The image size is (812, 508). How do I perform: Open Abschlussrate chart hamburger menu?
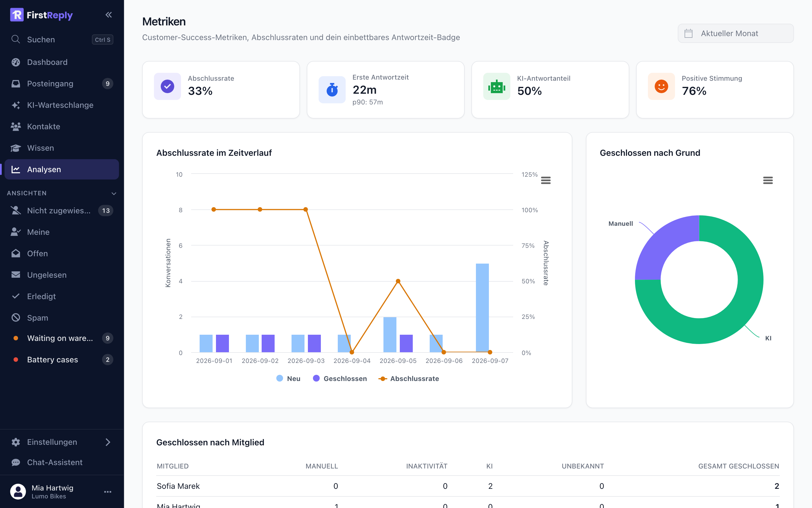click(x=546, y=180)
